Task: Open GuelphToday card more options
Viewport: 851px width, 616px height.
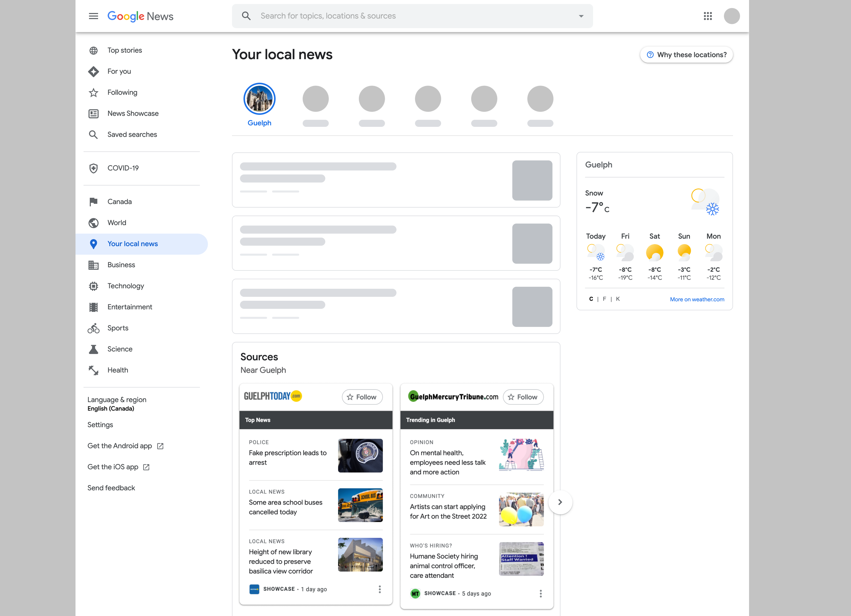Action: coord(380,589)
